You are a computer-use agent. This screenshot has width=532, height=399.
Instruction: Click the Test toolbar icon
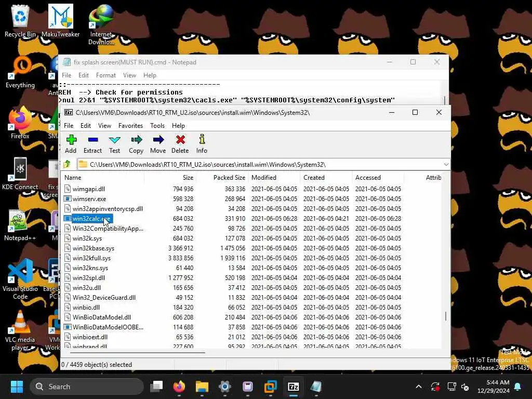tap(115, 144)
